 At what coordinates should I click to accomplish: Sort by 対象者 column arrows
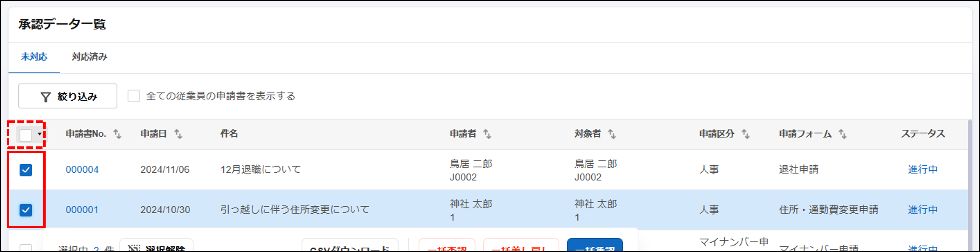pyautogui.click(x=612, y=134)
